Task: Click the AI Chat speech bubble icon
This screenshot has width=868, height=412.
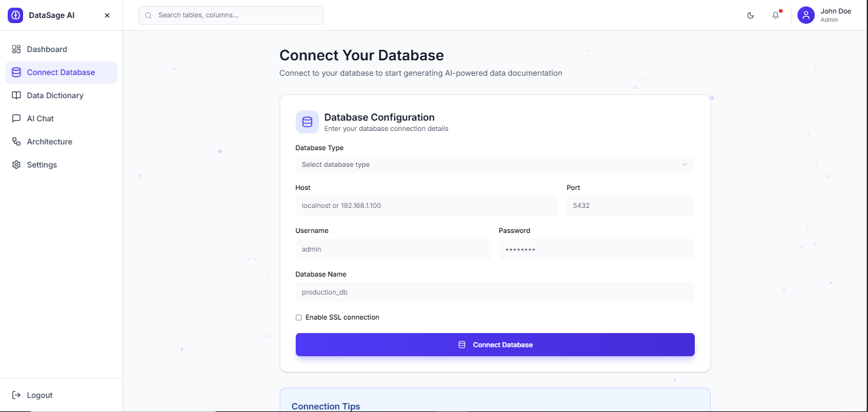Action: (x=16, y=119)
